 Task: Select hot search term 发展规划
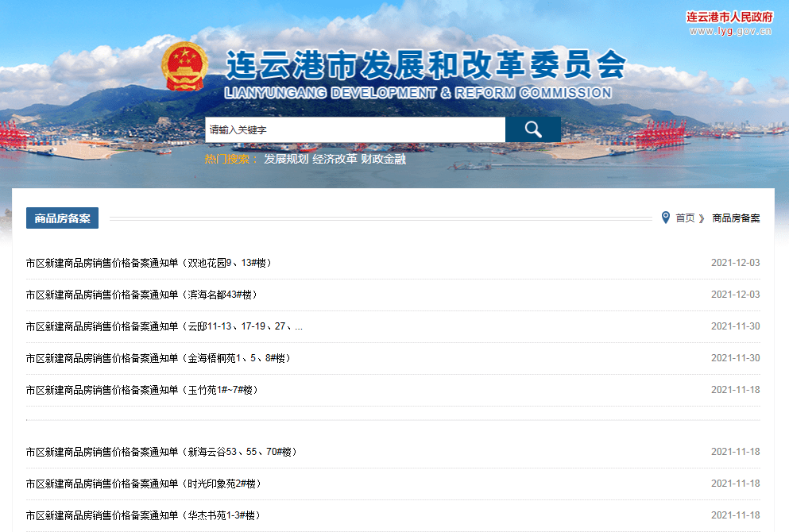pyautogui.click(x=286, y=159)
